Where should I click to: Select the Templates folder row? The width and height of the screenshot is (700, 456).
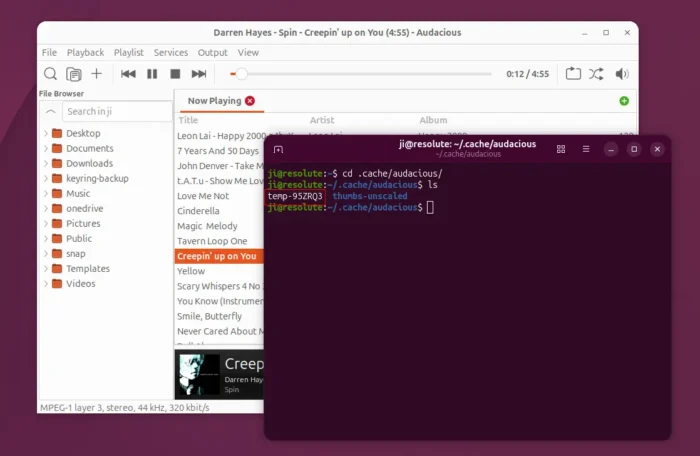pyautogui.click(x=106, y=268)
